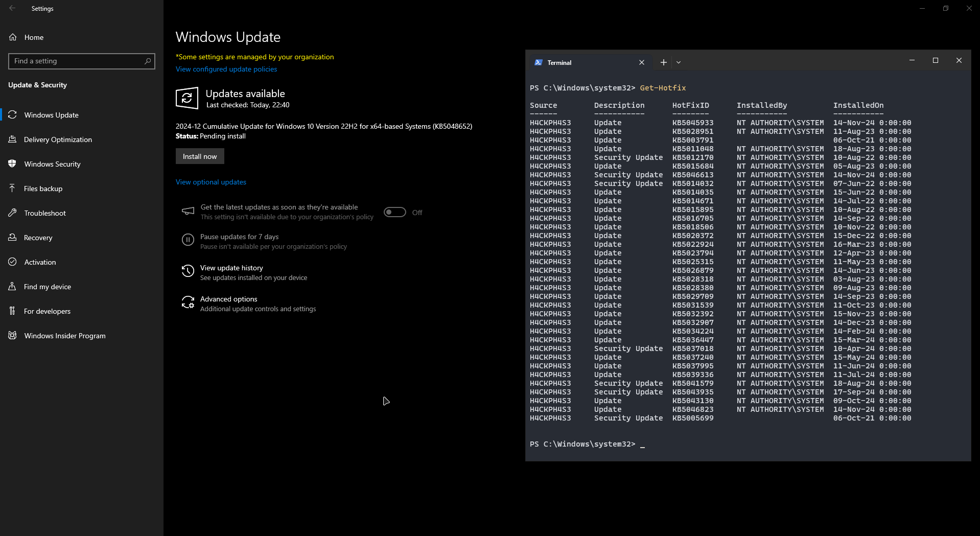Expand the Terminal new-tab dropdown chevron
The image size is (980, 536).
pyautogui.click(x=679, y=62)
